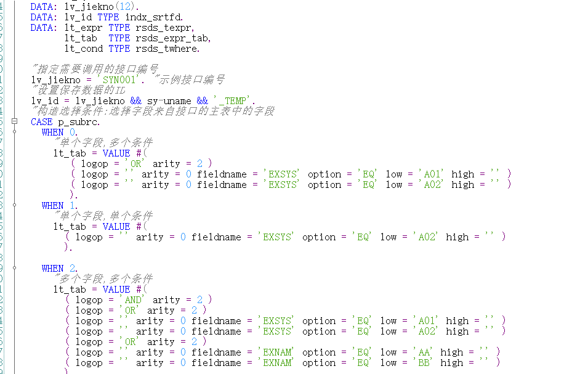The image size is (588, 374).
Task: Click the comment '多个字段,多个条件'
Action: coord(103,279)
